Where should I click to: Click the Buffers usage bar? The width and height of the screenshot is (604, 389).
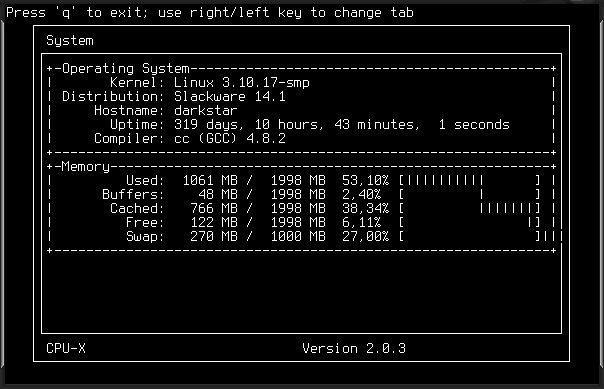tap(470, 194)
